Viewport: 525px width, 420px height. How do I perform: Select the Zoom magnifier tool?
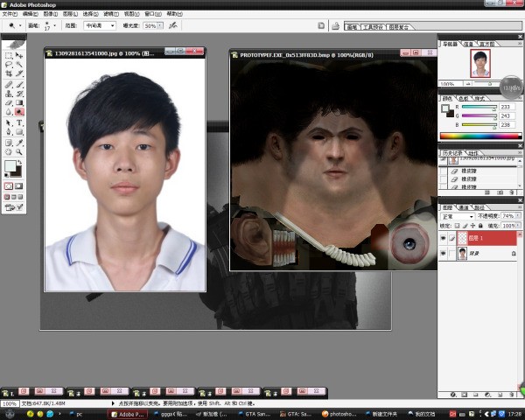(x=19, y=151)
